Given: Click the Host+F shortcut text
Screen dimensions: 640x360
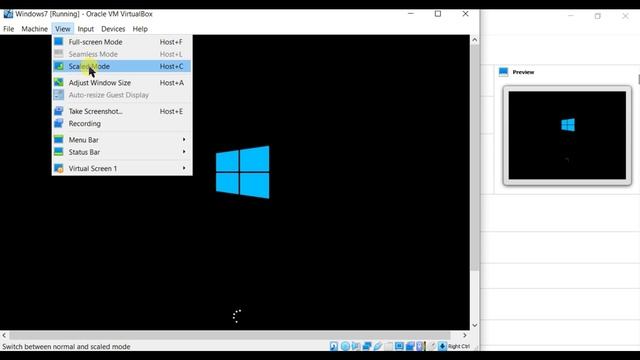Looking at the screenshot, I should tap(171, 42).
